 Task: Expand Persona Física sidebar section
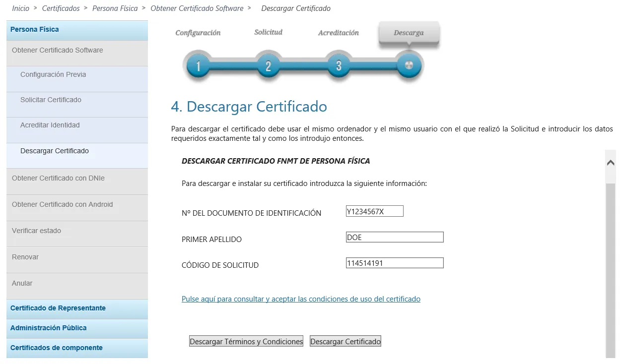tap(77, 30)
